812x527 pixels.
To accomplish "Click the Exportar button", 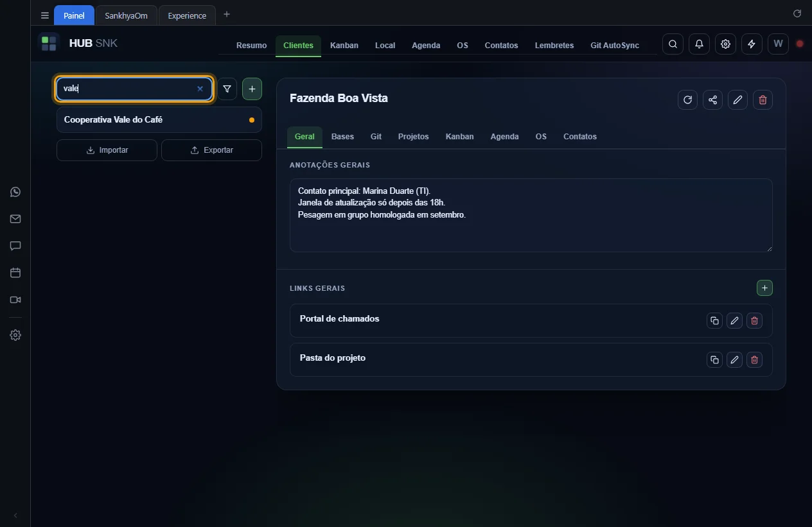I will 211,150.
